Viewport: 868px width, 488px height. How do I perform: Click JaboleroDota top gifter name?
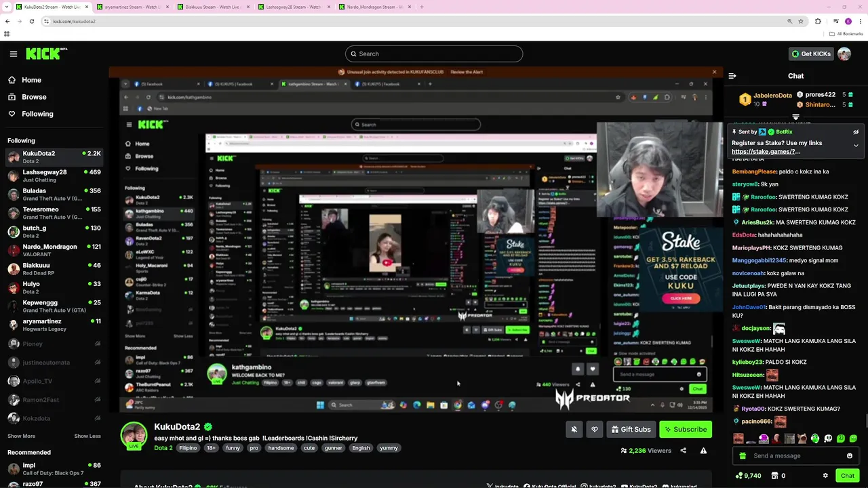(x=772, y=96)
